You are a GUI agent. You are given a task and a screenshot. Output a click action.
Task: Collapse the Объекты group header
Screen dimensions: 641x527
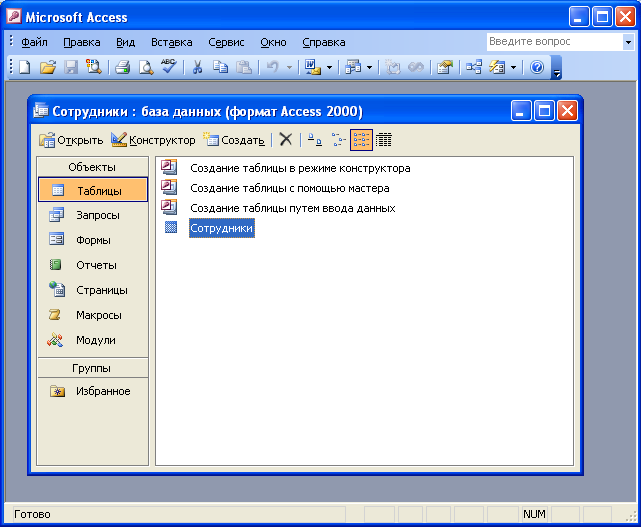(92, 167)
